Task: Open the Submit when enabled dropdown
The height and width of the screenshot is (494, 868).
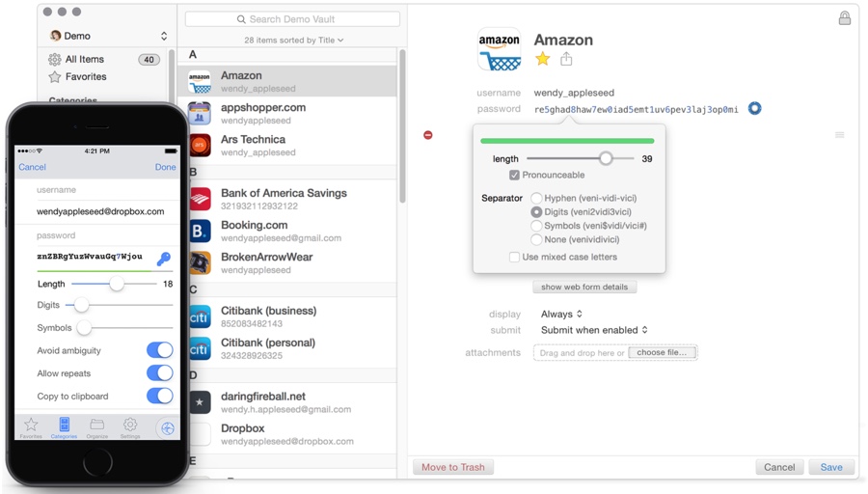Action: [x=594, y=330]
